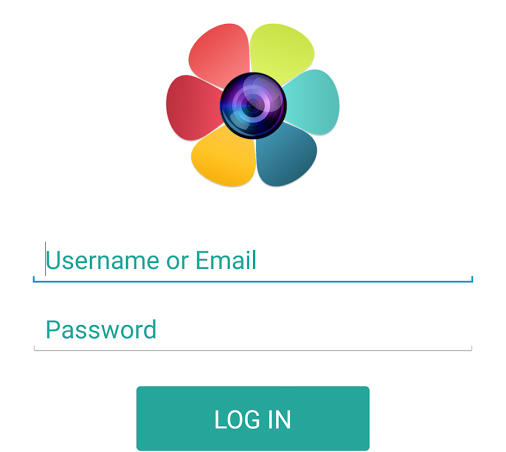Click the "Username or Email" placeholder text
This screenshot has height=452, width=506.
151,260
